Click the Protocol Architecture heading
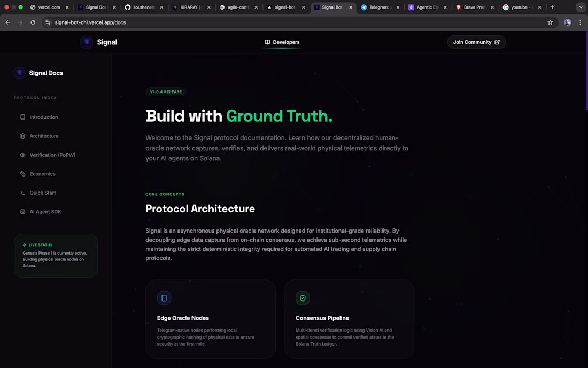This screenshot has width=588, height=368. click(x=200, y=209)
